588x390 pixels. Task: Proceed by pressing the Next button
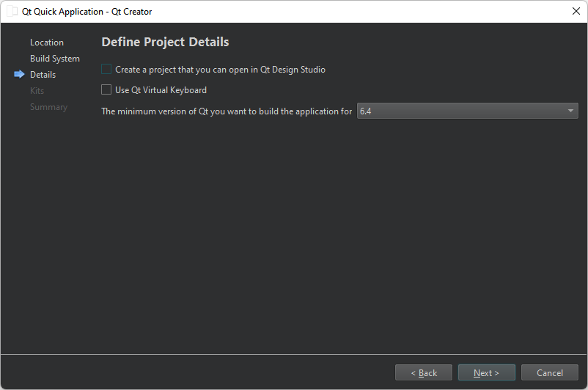pyautogui.click(x=486, y=373)
